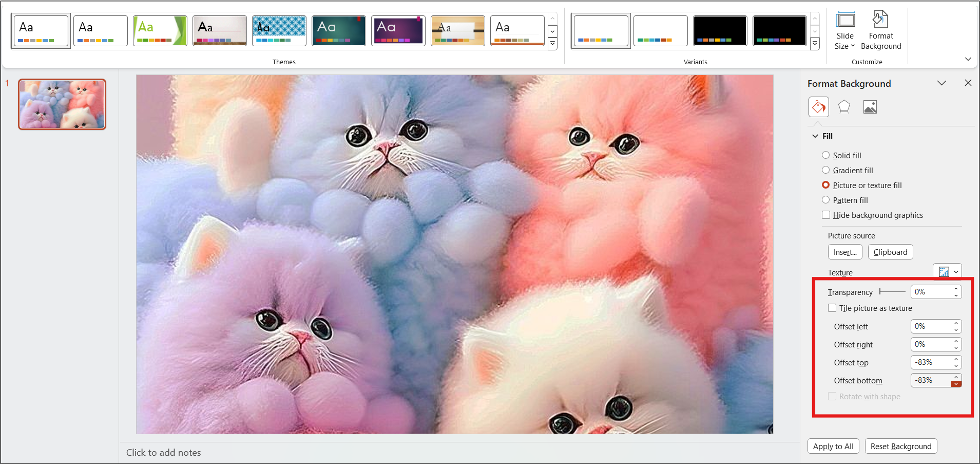The height and width of the screenshot is (464, 980).
Task: Open the Texture dropdown arrow
Action: click(955, 271)
